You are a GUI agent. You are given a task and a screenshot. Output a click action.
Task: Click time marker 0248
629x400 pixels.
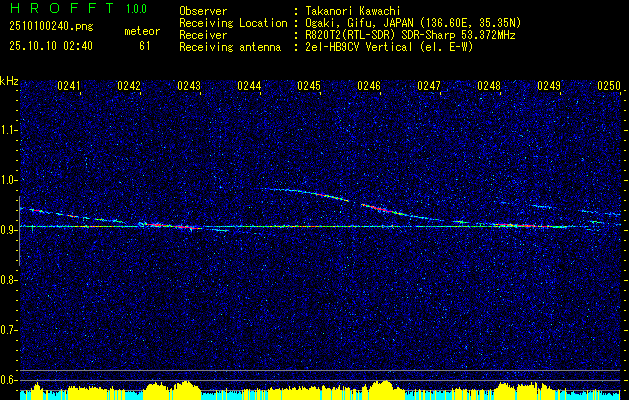pos(489,86)
